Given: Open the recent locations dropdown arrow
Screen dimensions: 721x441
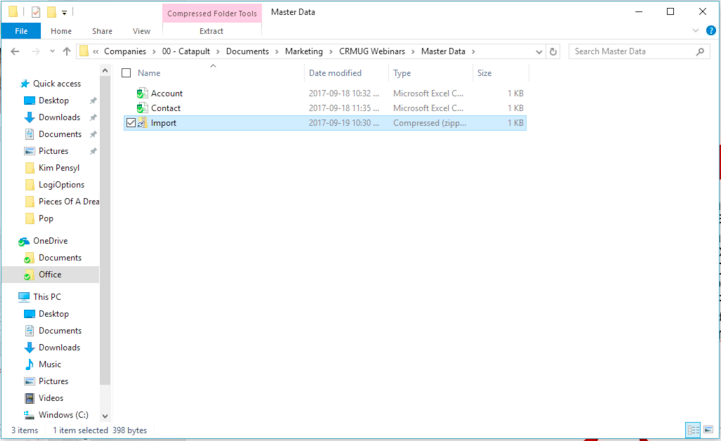Looking at the screenshot, I should click(x=52, y=52).
